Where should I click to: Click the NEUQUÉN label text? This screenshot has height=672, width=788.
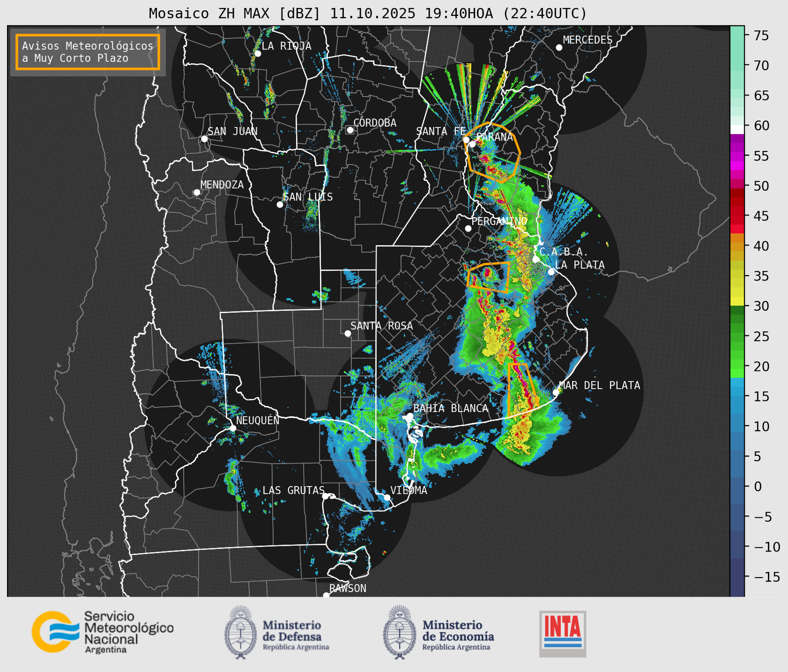pos(257,421)
